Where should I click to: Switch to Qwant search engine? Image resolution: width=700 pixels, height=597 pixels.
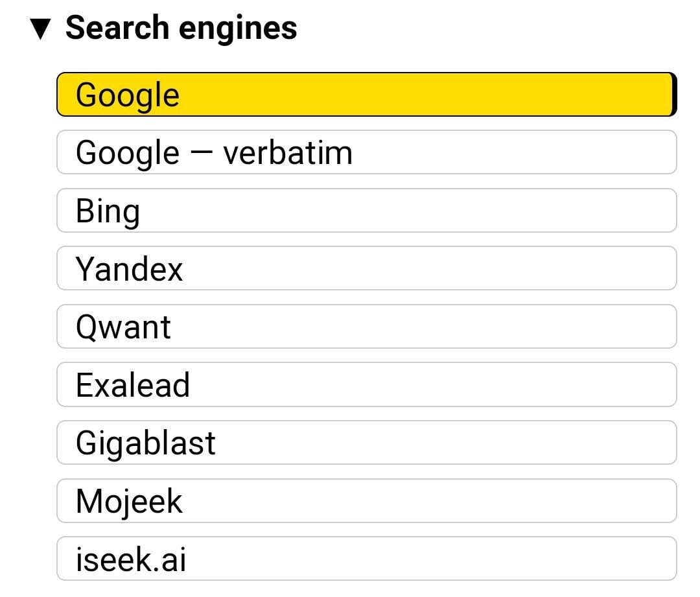pos(366,327)
